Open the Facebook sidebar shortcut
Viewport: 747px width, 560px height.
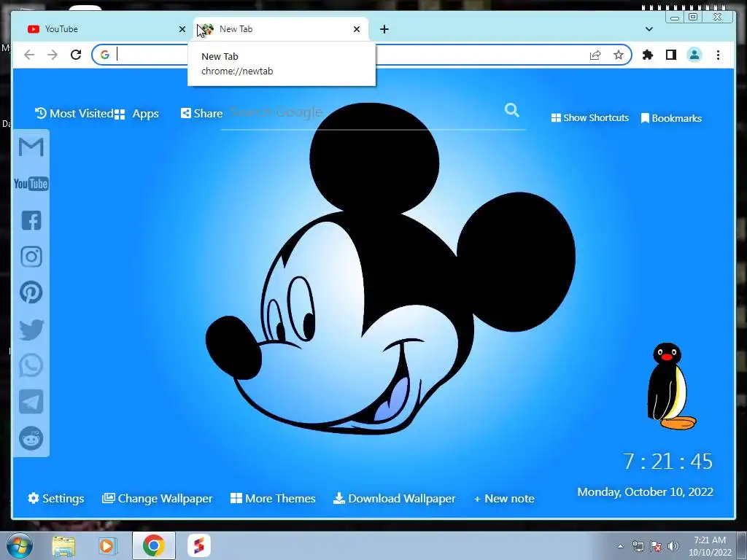click(31, 220)
